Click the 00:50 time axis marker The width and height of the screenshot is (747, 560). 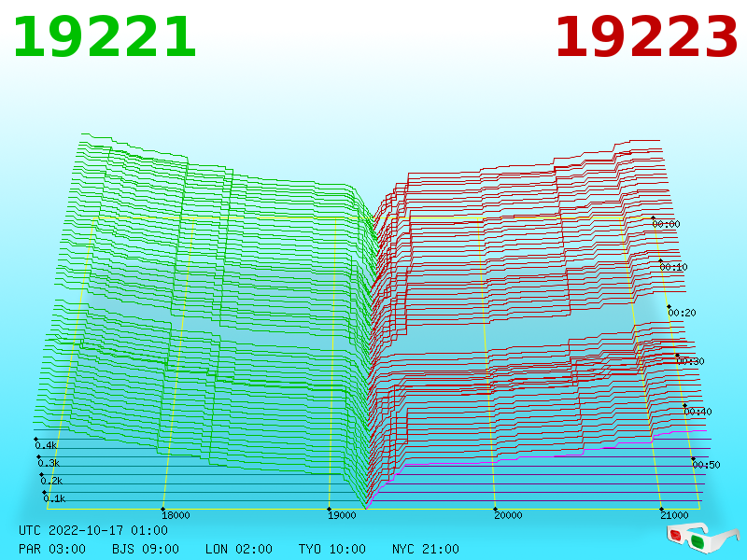click(706, 465)
